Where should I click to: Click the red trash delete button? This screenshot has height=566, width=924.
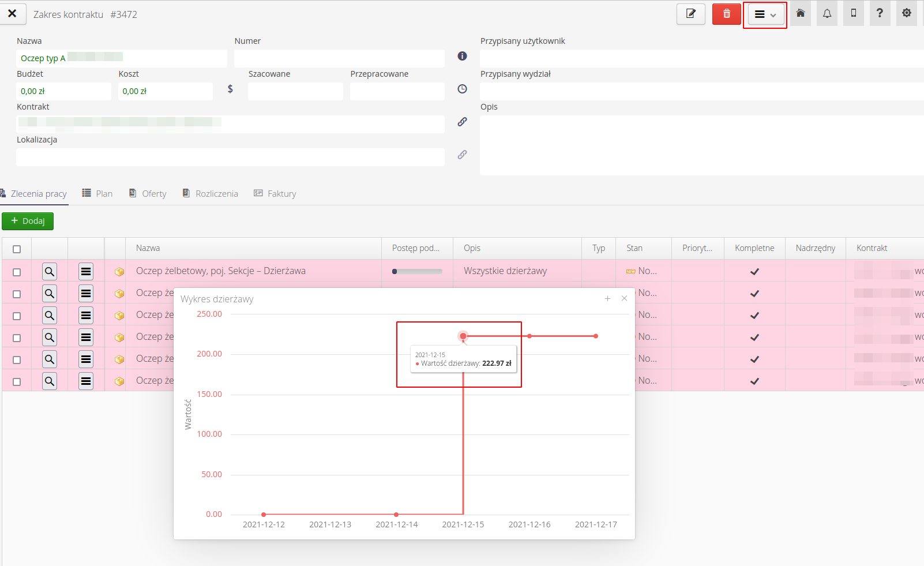pyautogui.click(x=726, y=14)
